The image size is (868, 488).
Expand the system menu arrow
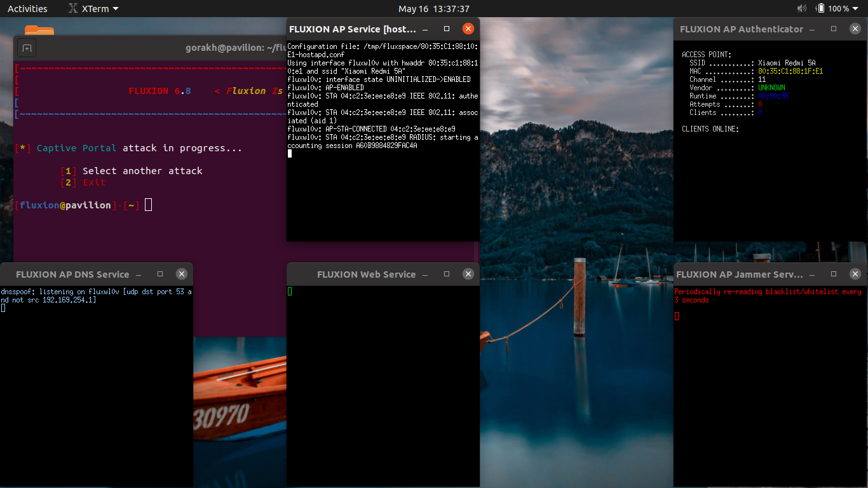pyautogui.click(x=857, y=9)
